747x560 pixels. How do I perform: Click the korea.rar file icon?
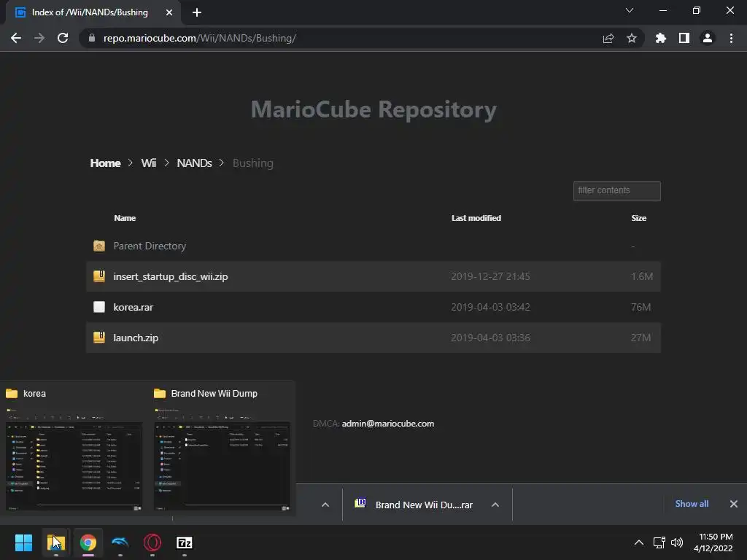click(x=99, y=307)
